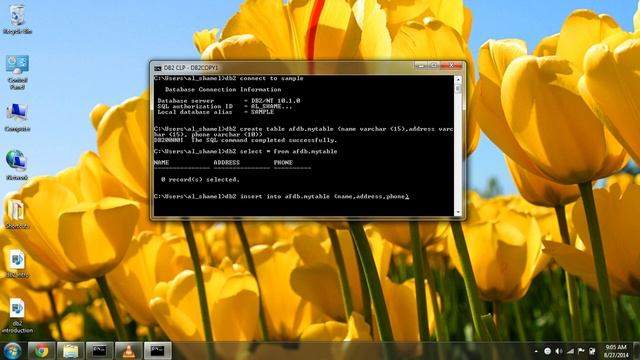Select the 'db2 introduction' media file icon
The image size is (640, 360).
(x=17, y=316)
